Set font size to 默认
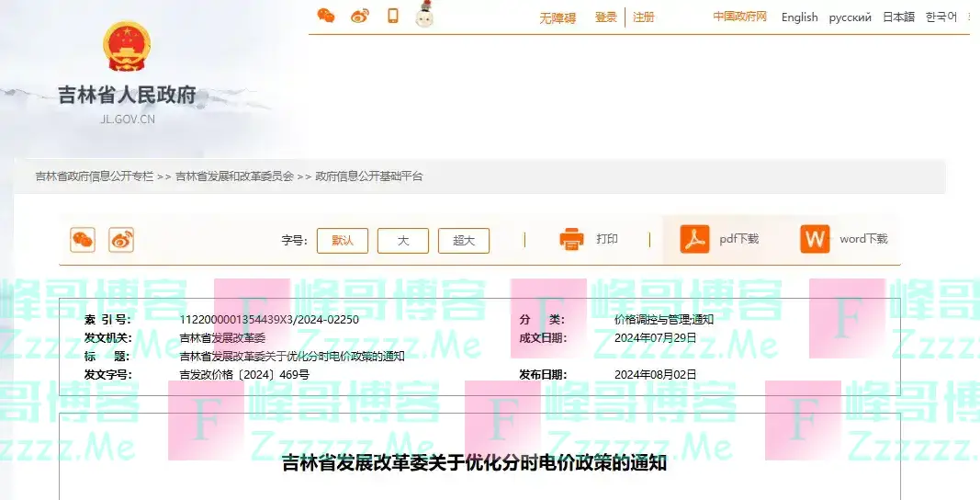This screenshot has height=500, width=980. tap(343, 240)
